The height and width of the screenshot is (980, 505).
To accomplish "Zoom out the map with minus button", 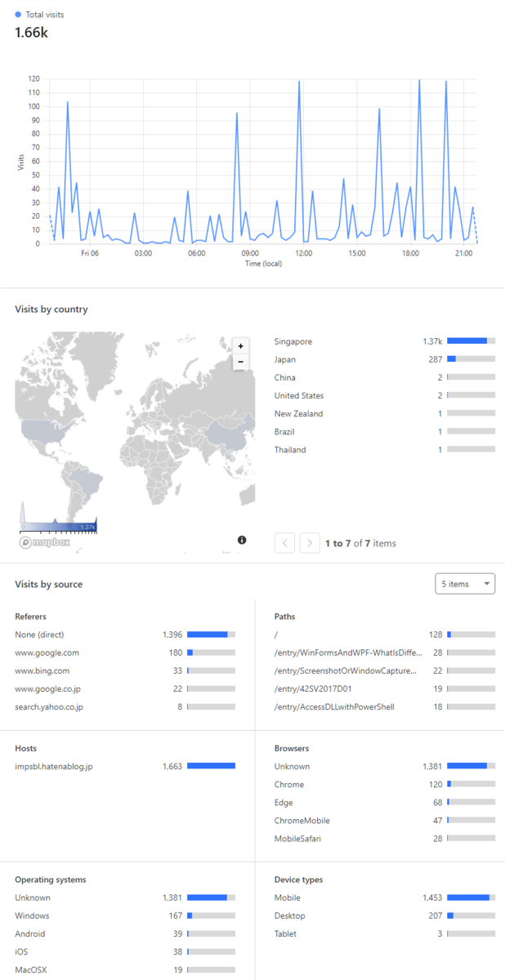I will pyautogui.click(x=240, y=361).
